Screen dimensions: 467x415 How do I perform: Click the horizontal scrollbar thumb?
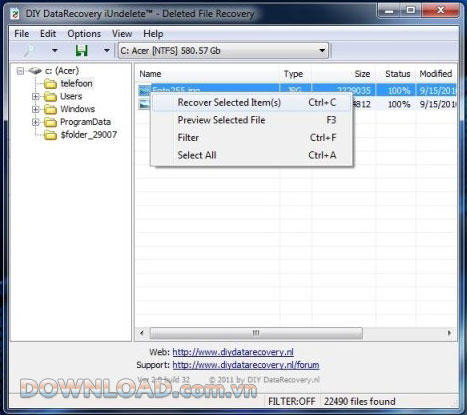tap(256, 333)
